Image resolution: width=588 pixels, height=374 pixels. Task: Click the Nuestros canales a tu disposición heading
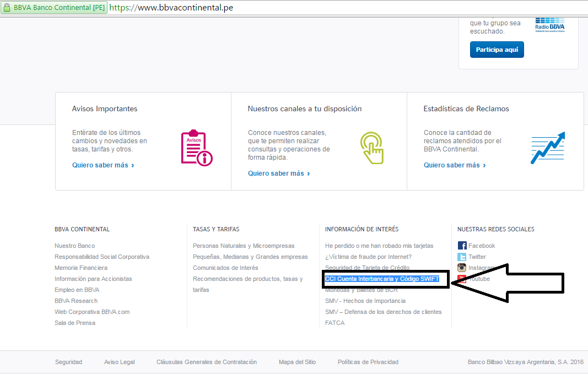(305, 109)
